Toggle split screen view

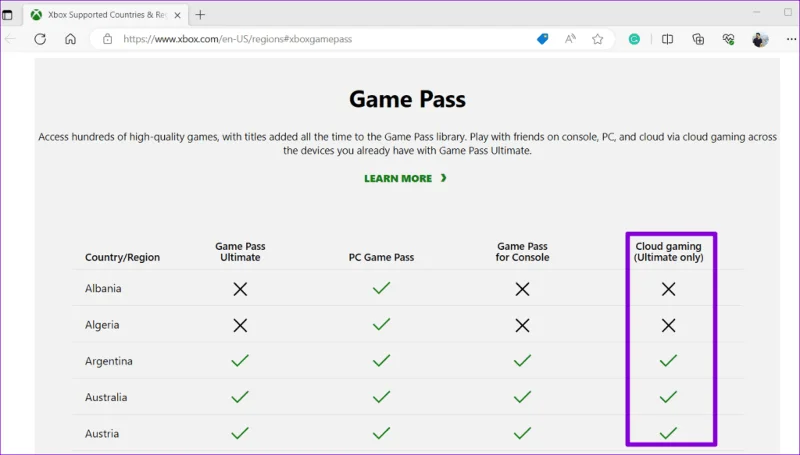tap(667, 39)
